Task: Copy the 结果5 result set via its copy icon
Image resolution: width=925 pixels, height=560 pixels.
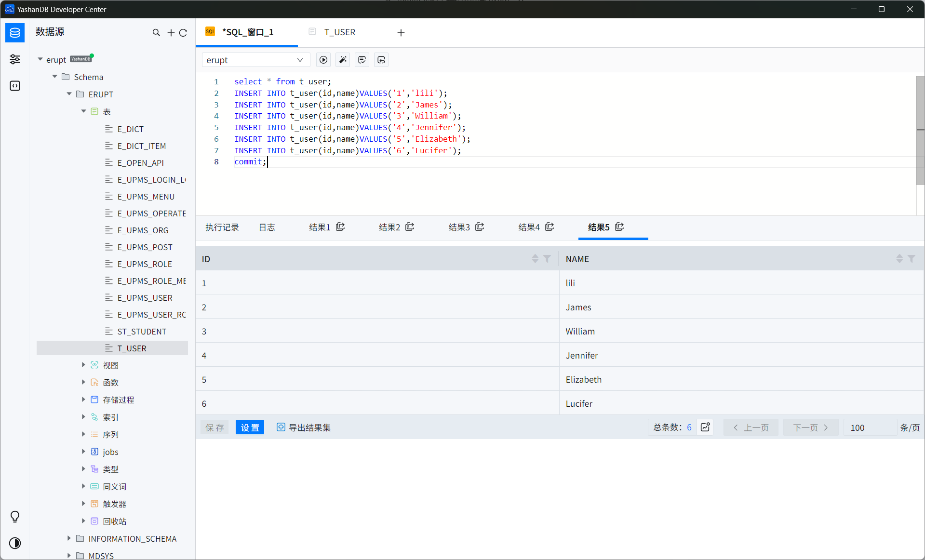Action: (619, 227)
